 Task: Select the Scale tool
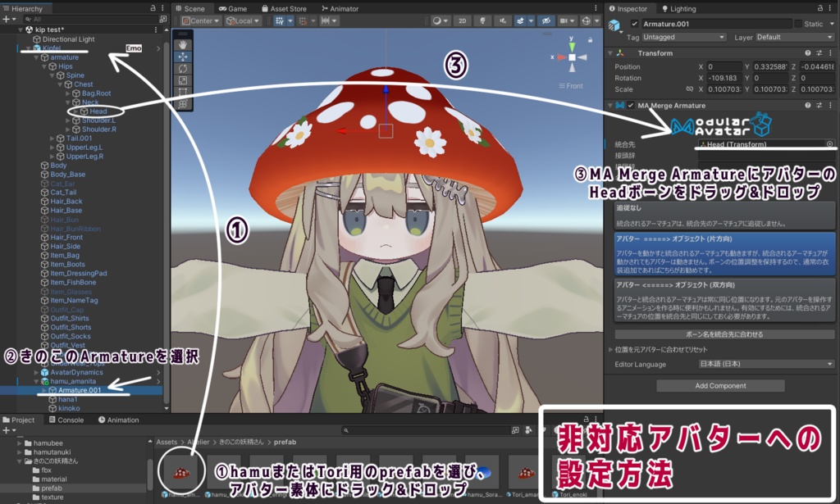(x=183, y=80)
